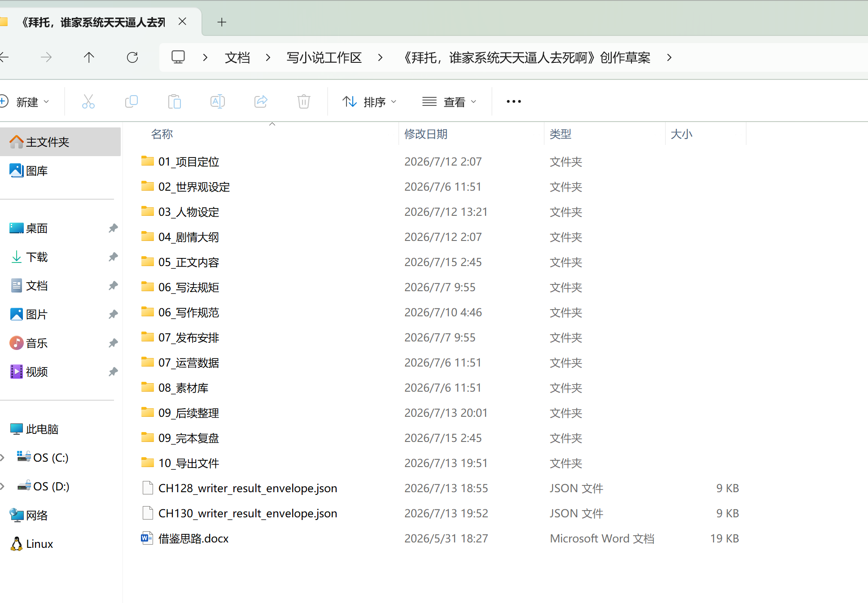868x603 pixels.
Task: Select the 06_写作规范 folder name
Action: click(189, 312)
